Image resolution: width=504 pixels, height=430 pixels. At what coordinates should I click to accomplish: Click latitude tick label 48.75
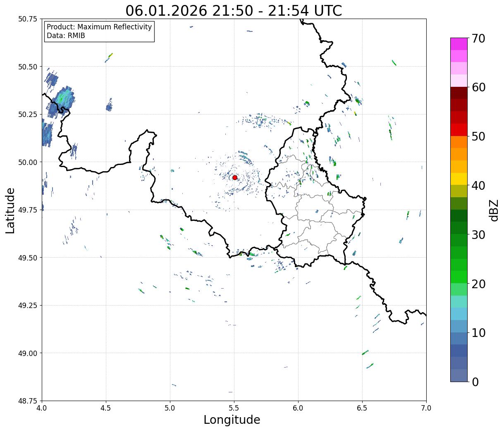click(x=28, y=401)
